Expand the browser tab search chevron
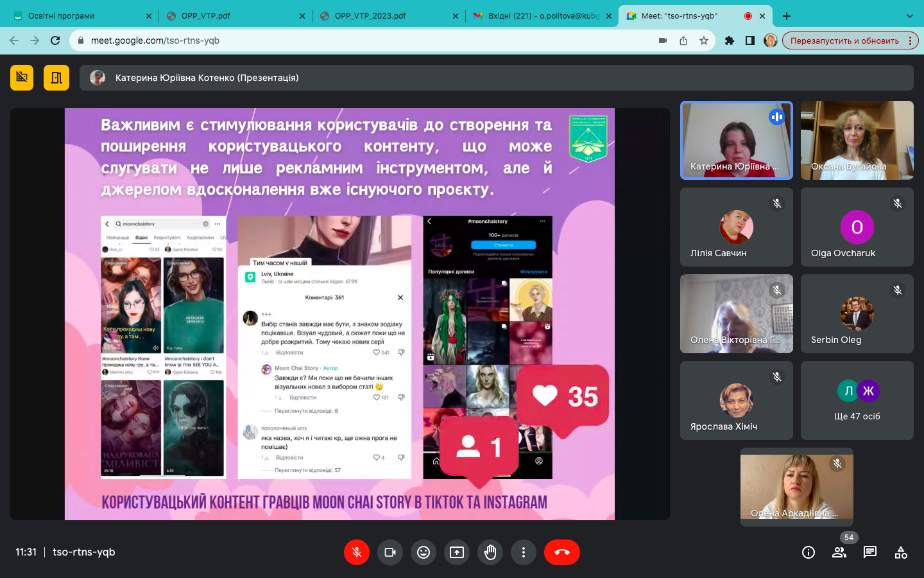Image resolution: width=924 pixels, height=578 pixels. tap(909, 16)
